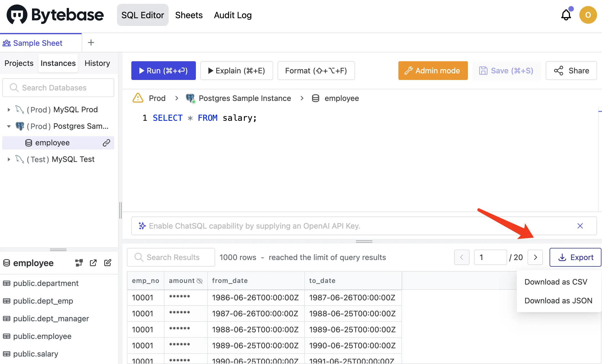Go to next results page
This screenshot has height=364, width=602.
[x=535, y=257]
